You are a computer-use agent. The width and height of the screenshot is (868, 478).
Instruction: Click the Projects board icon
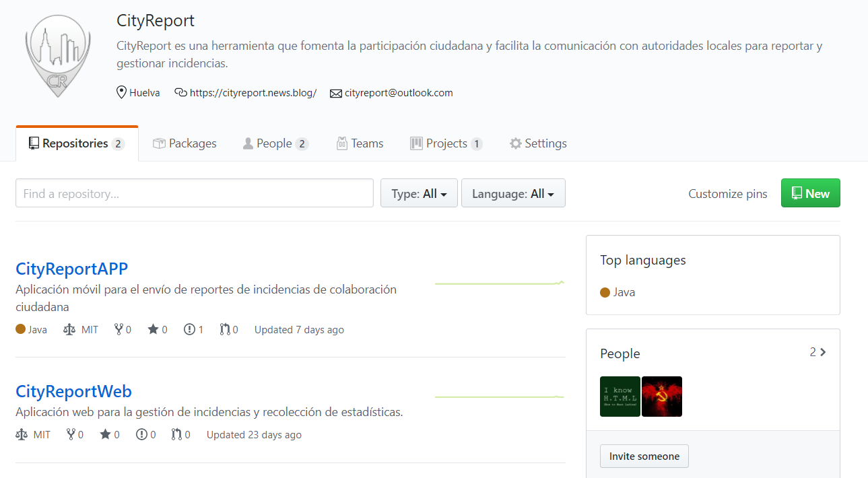click(x=416, y=143)
